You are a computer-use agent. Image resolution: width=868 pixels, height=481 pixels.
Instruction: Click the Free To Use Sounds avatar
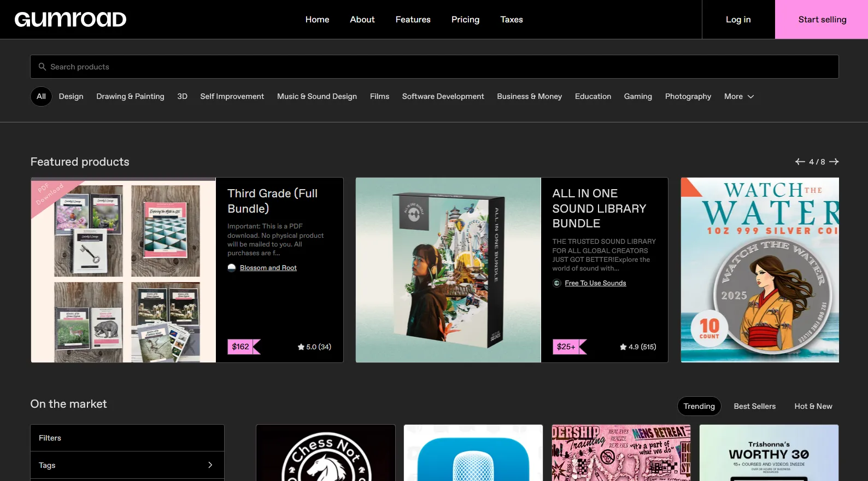tap(556, 283)
